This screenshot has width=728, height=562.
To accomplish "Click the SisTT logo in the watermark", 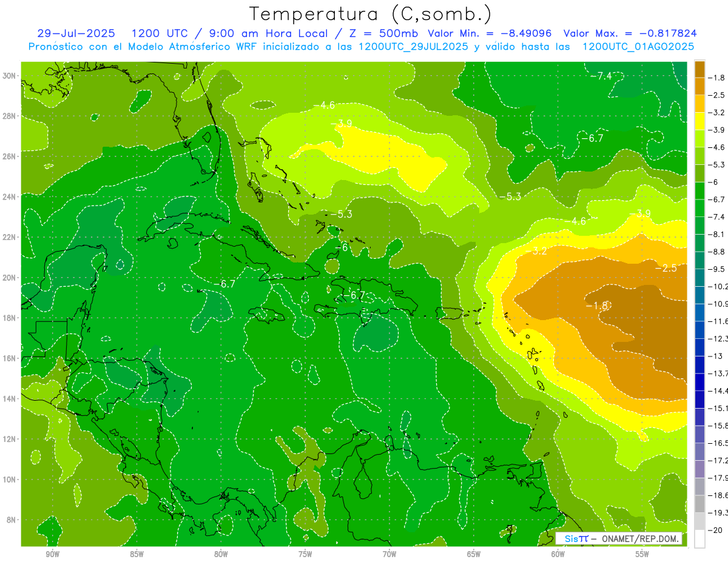I will (576, 538).
